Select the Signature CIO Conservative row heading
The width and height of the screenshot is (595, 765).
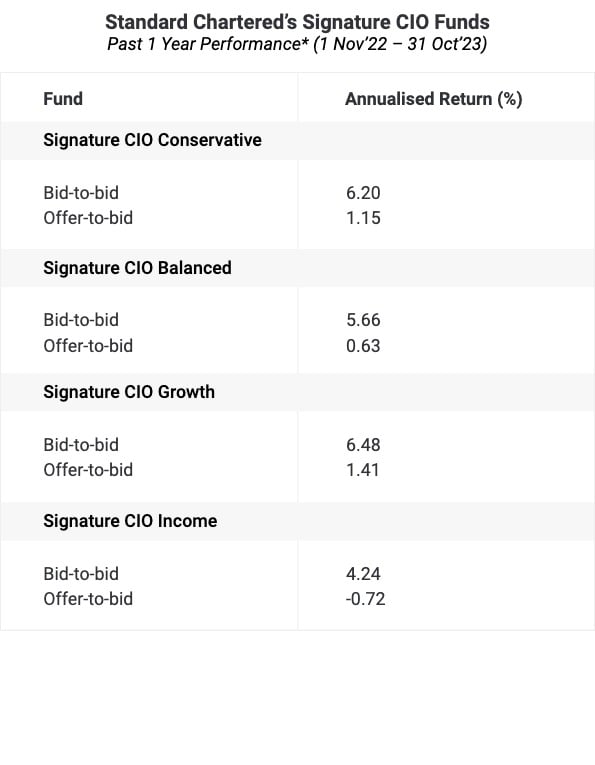pos(153,140)
